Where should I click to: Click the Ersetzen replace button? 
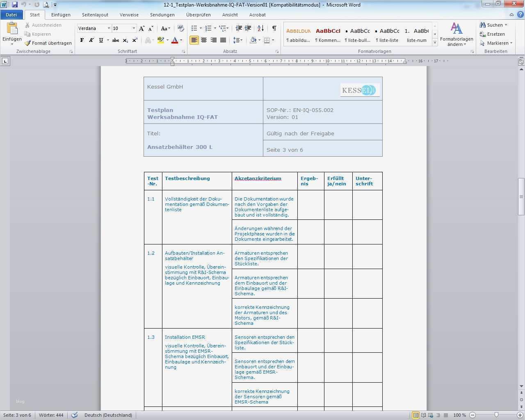[492, 34]
